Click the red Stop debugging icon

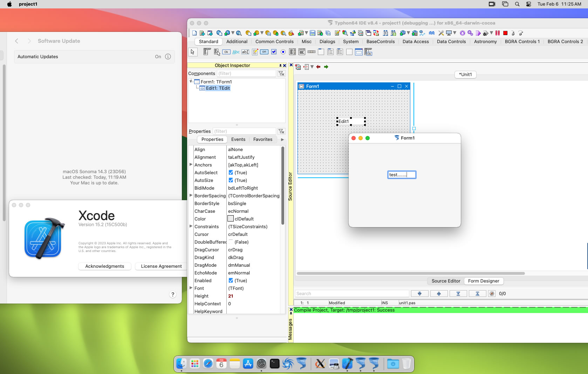coord(505,33)
